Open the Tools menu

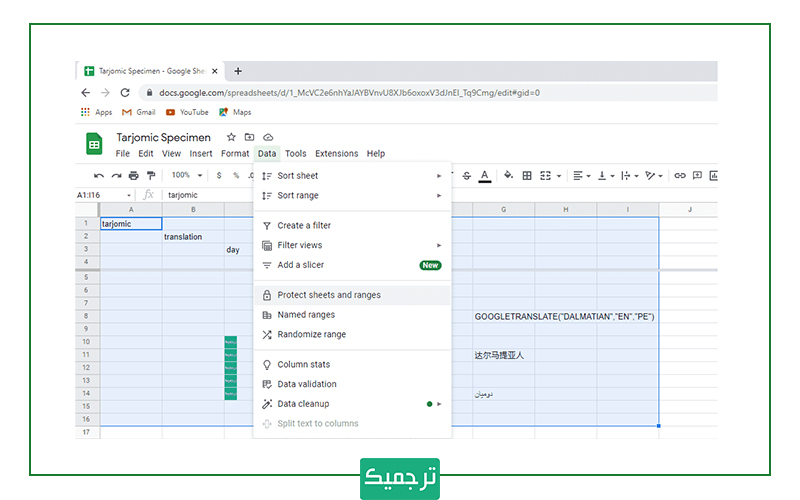[x=295, y=154]
